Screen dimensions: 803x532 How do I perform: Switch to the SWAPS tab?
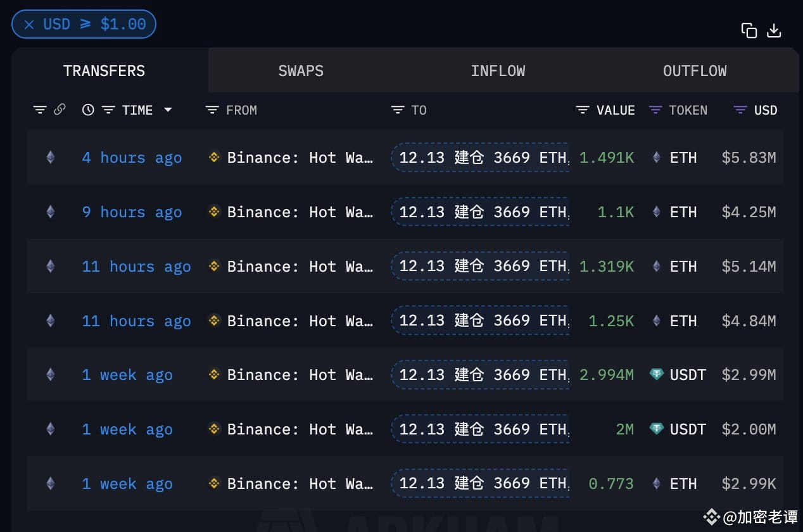tap(301, 70)
